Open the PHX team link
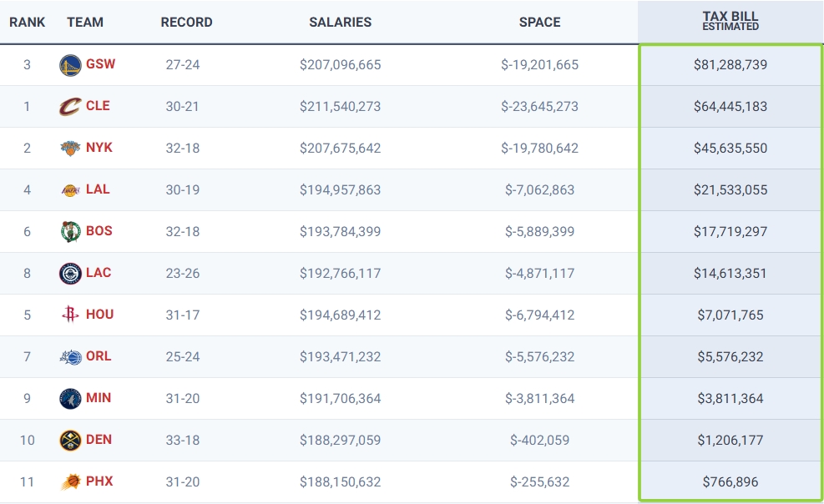Image resolution: width=824 pixels, height=504 pixels. tap(99, 481)
